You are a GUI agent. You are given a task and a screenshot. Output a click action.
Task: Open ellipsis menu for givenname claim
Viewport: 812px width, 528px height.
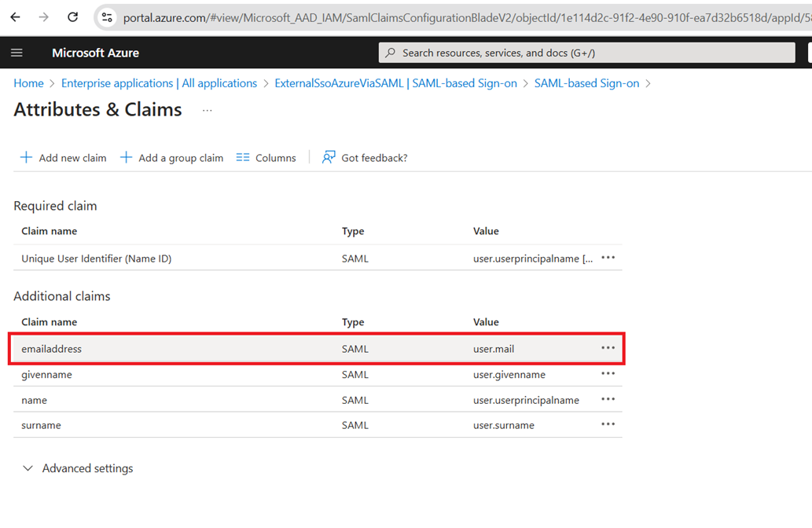(x=608, y=373)
